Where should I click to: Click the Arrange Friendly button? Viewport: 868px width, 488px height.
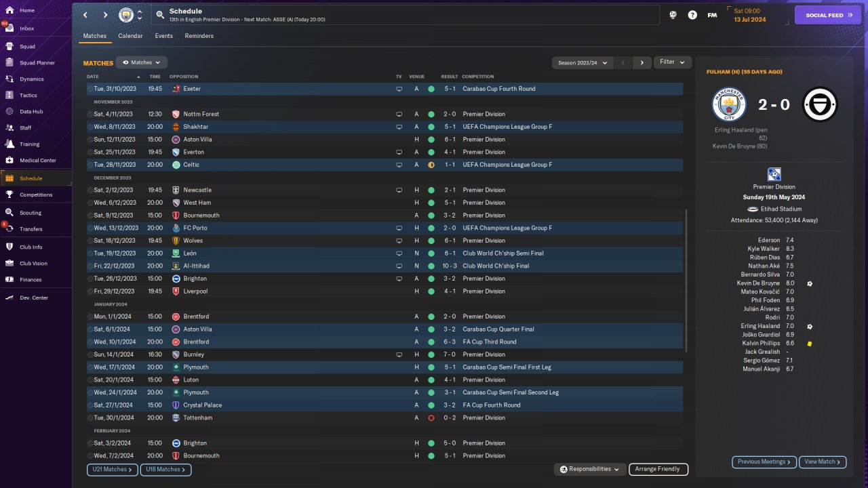tap(658, 469)
